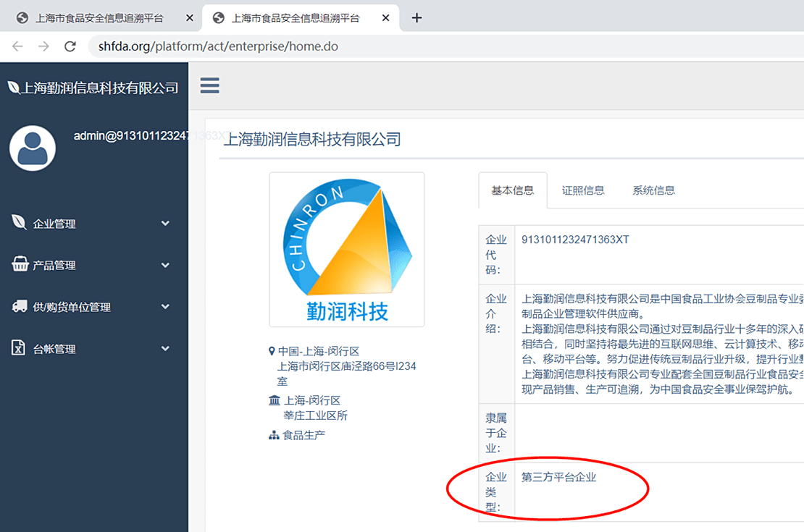Click the 第三方平台企业 enterprise type value
The image size is (804, 532).
click(x=559, y=477)
